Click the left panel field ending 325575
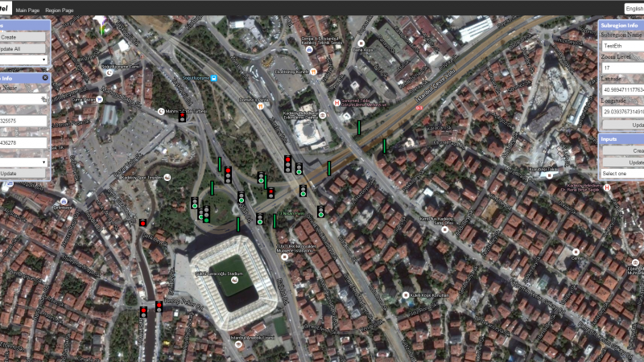 (x=23, y=121)
